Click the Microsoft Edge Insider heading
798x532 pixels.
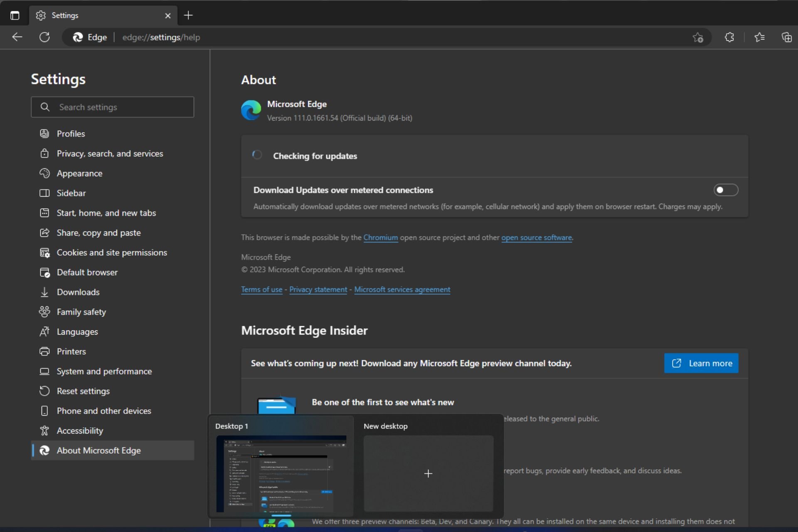304,330
